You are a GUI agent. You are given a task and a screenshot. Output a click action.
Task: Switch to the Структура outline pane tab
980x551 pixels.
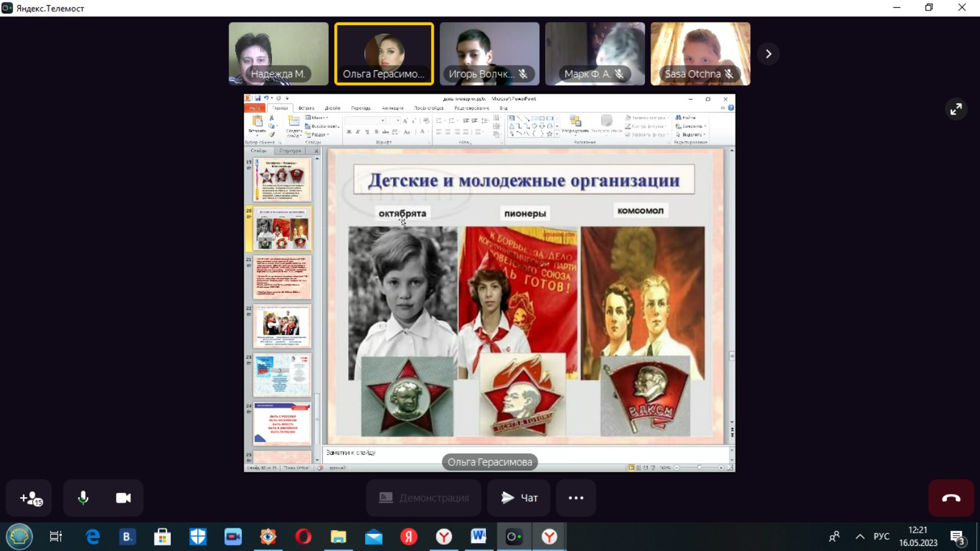(290, 151)
